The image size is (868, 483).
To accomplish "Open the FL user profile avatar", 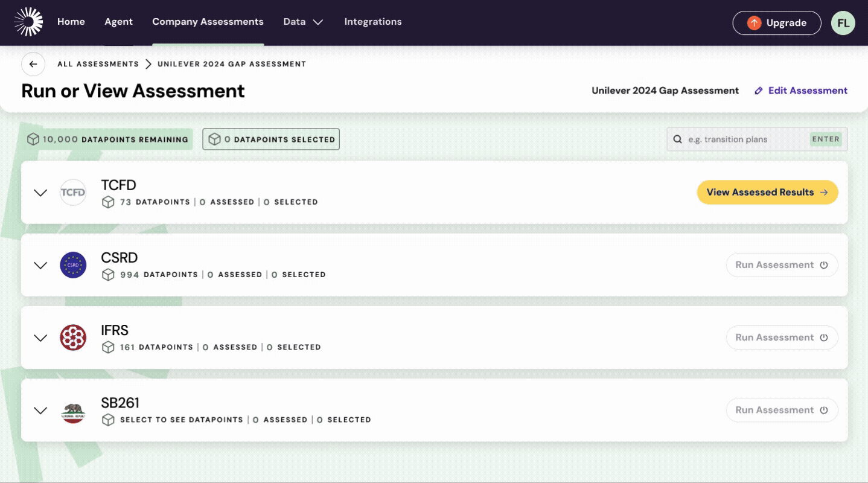I will [x=843, y=23].
